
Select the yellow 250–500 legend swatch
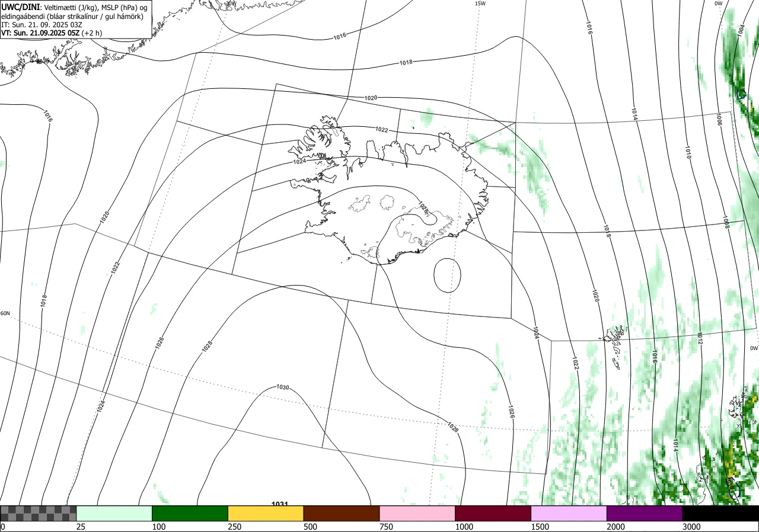click(x=266, y=513)
